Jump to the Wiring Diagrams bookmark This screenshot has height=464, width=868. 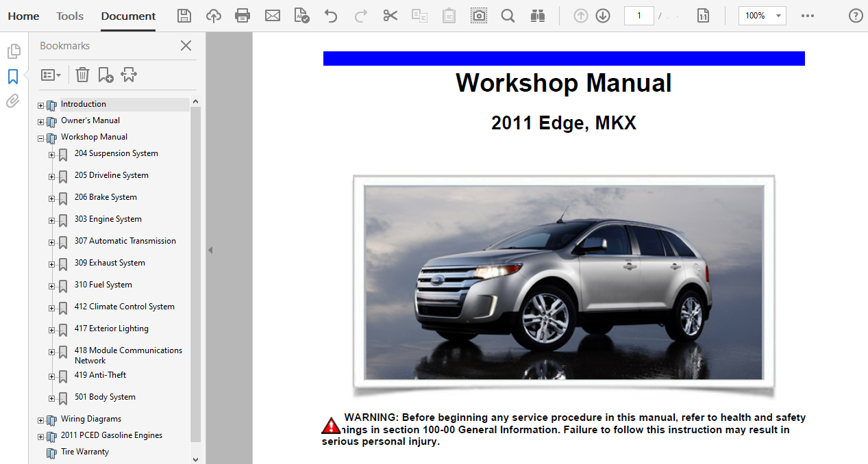click(90, 419)
